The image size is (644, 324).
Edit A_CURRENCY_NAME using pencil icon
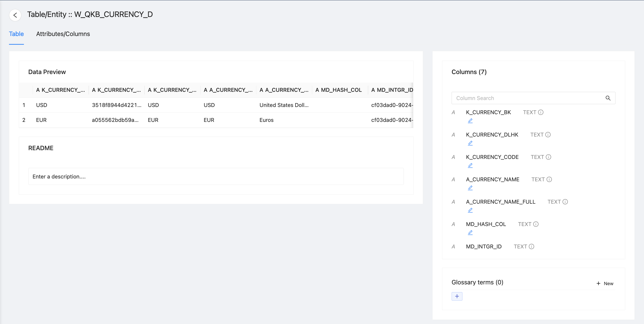[x=470, y=188]
